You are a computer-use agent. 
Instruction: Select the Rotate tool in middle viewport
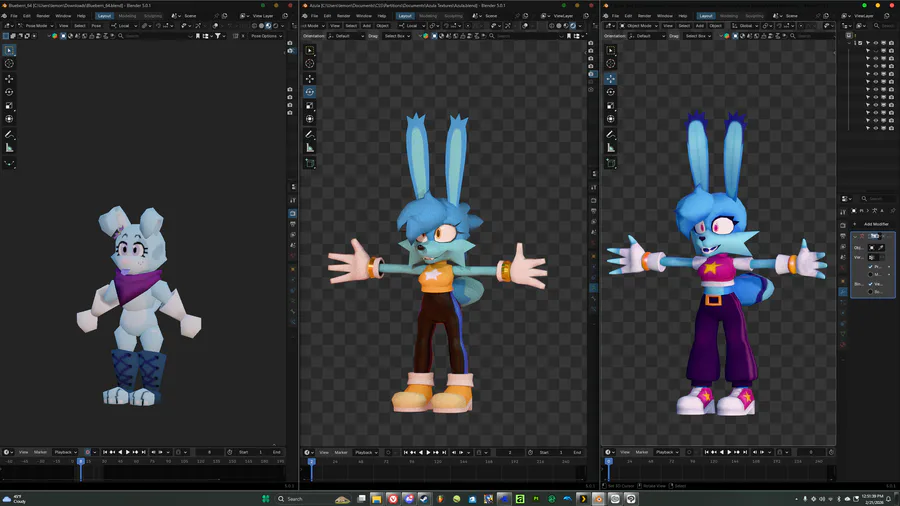(310, 91)
